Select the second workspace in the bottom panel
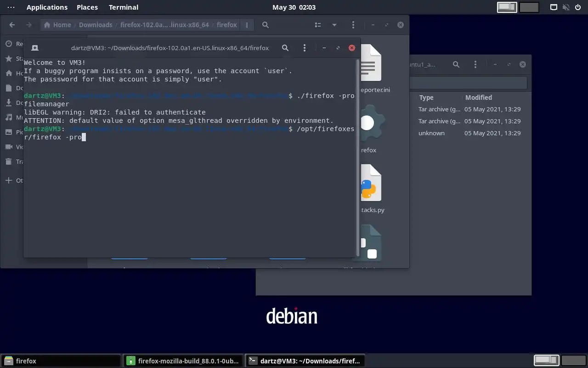588x368 pixels. point(573,361)
